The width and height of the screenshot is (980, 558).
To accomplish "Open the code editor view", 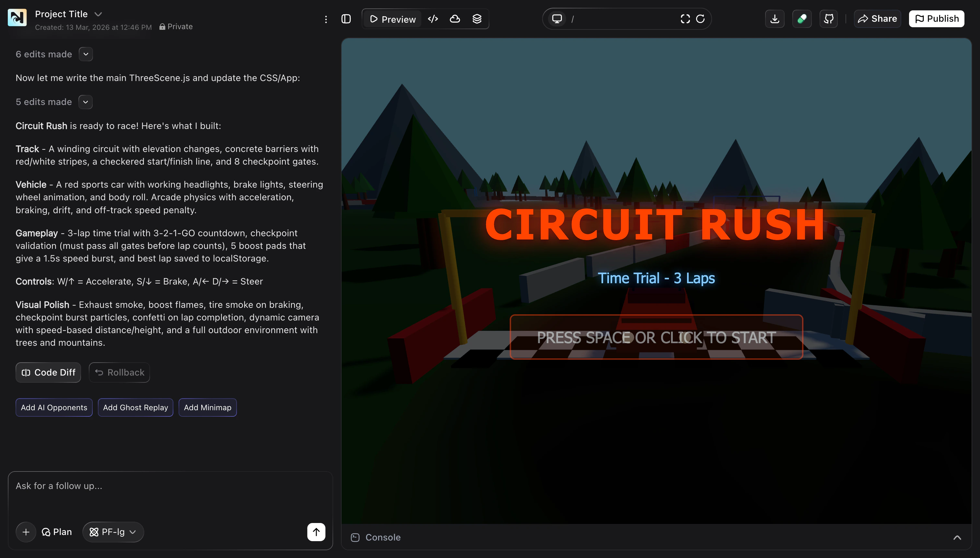I will click(432, 18).
